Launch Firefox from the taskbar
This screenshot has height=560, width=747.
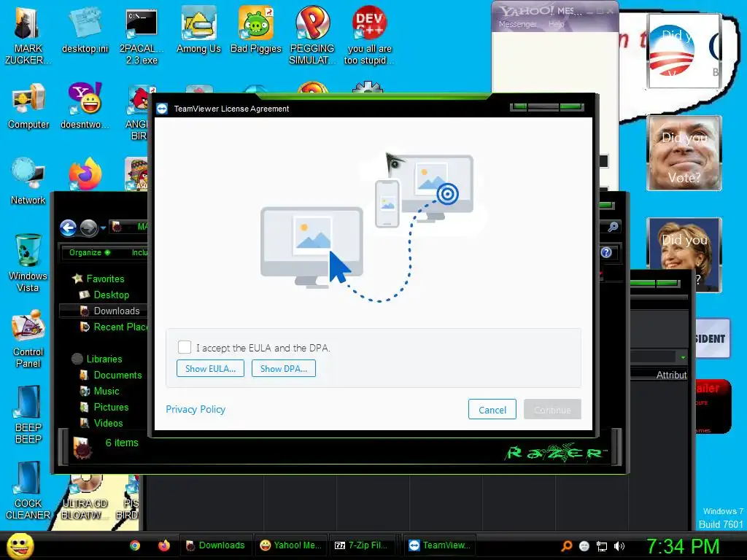point(164,545)
